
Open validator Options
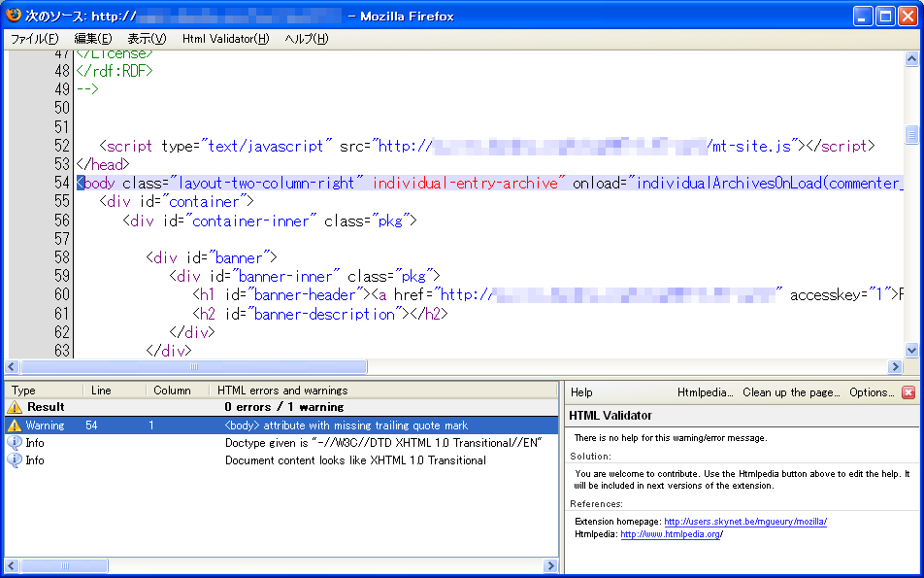(x=872, y=392)
